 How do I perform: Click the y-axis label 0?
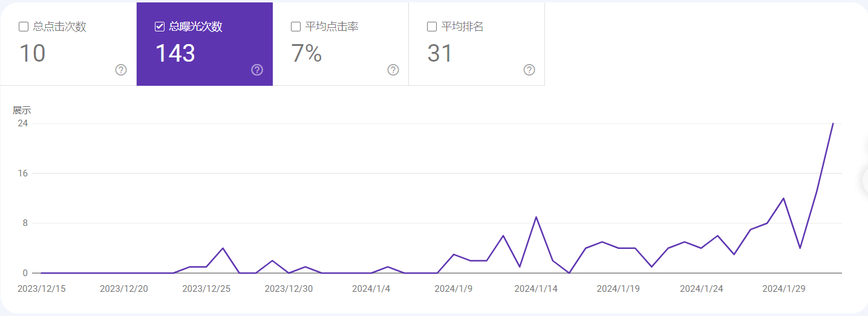(x=25, y=273)
